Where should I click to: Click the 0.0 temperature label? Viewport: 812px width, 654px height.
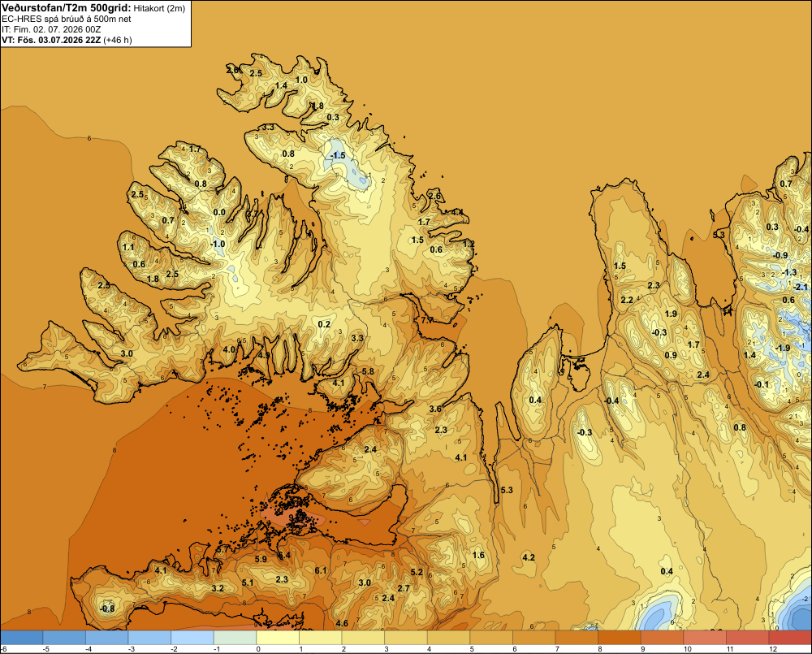(219, 213)
